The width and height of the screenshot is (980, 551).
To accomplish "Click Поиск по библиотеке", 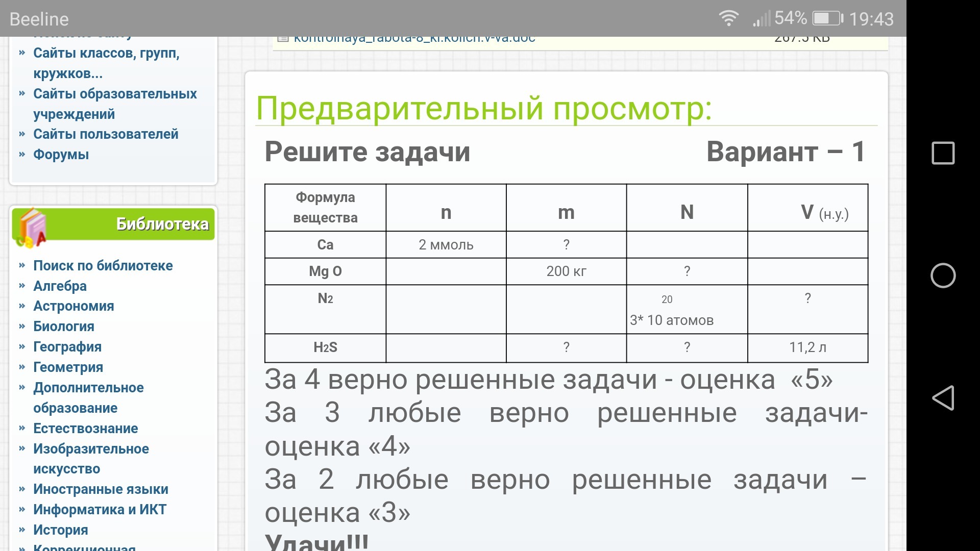I will point(103,266).
